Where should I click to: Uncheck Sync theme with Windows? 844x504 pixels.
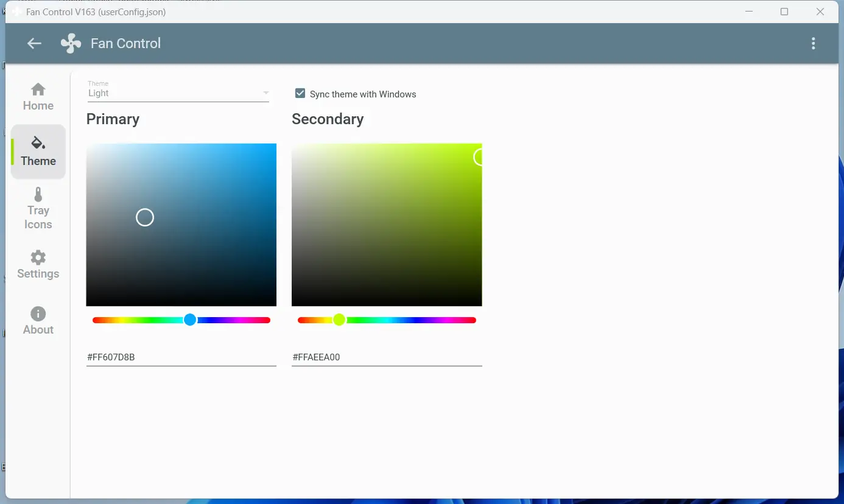(x=300, y=93)
